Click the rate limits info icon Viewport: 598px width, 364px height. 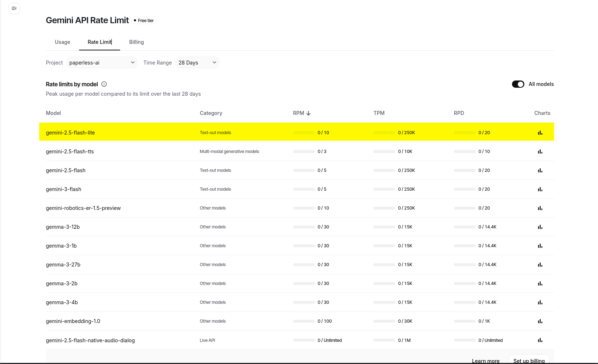104,84
